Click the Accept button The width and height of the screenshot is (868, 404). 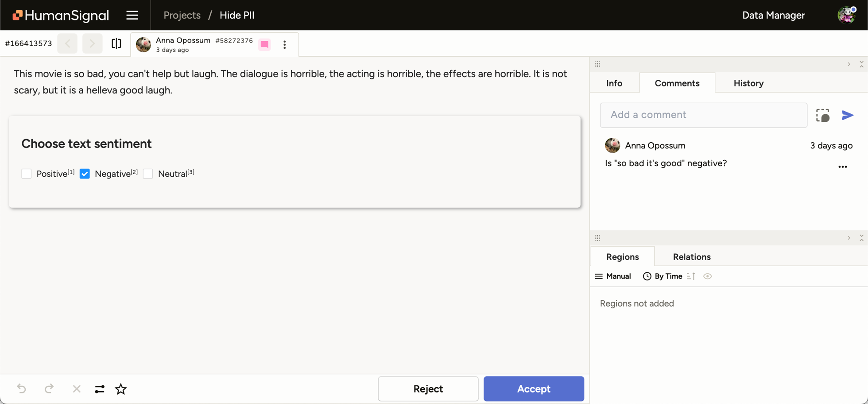(x=534, y=388)
